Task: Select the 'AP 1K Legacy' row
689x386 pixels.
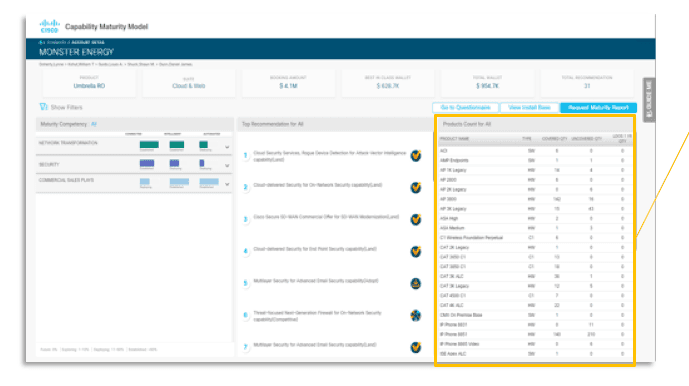Action: [x=535, y=170]
